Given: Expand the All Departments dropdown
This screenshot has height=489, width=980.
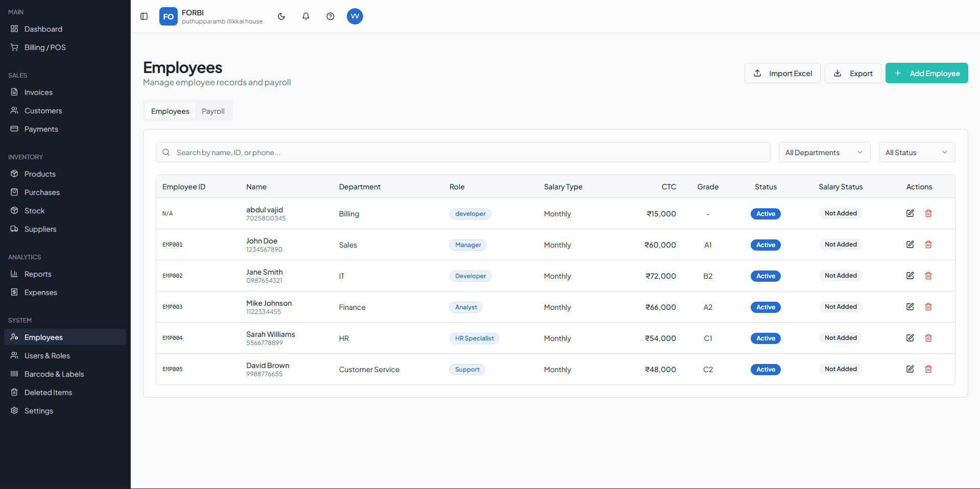Looking at the screenshot, I should [x=824, y=153].
